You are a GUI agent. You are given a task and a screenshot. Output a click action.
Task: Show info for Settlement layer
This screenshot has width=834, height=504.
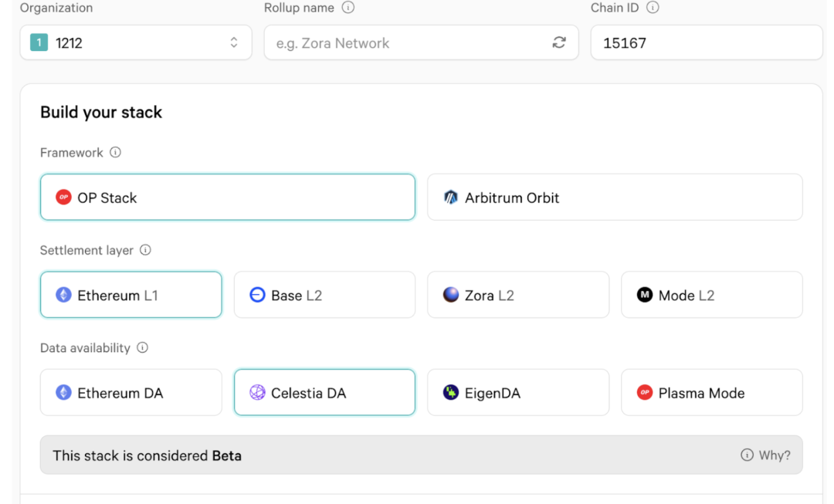pyautogui.click(x=145, y=250)
